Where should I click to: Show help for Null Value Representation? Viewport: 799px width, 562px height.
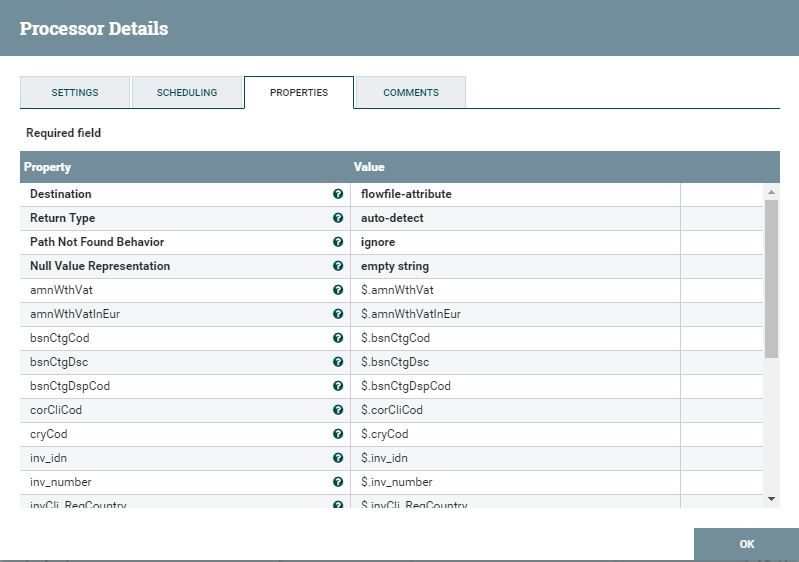(338, 266)
